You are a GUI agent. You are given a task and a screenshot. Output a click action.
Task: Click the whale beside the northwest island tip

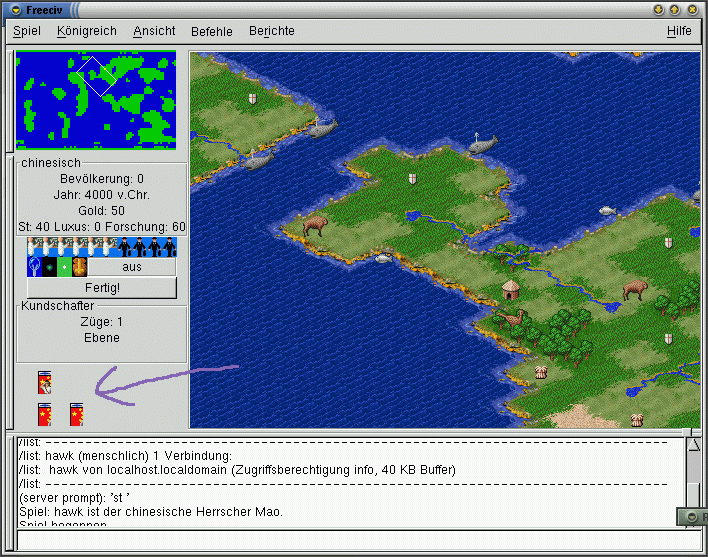pos(322,129)
